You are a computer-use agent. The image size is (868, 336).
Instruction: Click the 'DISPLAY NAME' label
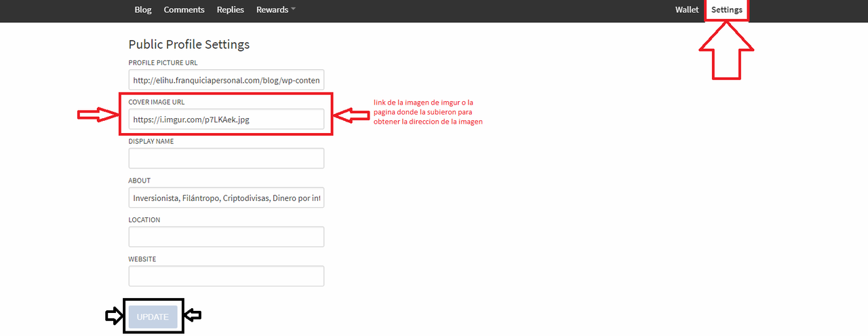point(151,141)
